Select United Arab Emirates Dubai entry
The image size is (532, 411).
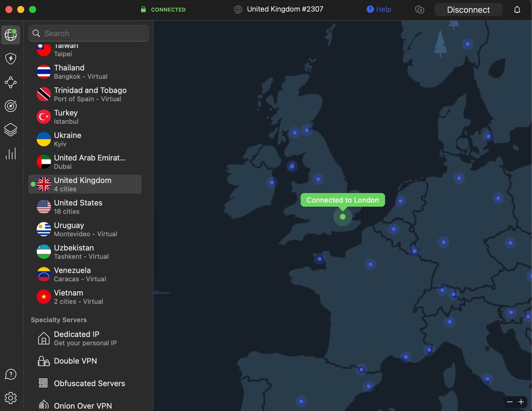[85, 162]
